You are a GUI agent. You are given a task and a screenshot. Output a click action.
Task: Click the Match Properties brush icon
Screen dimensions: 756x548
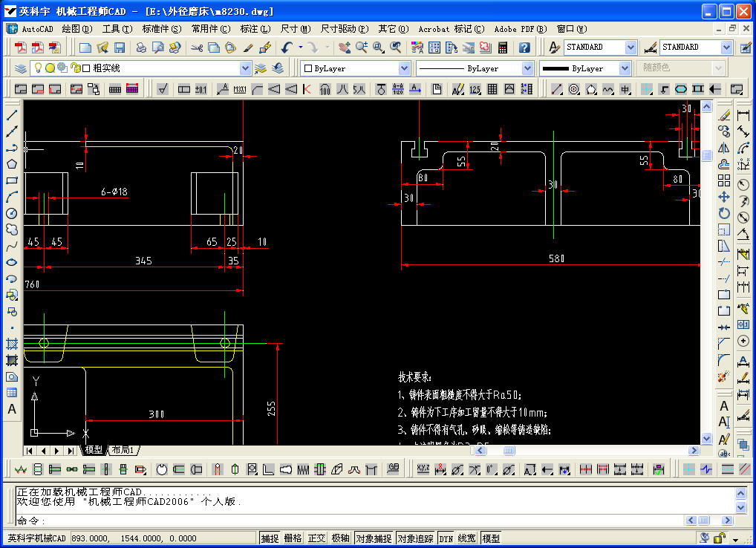pyautogui.click(x=248, y=48)
